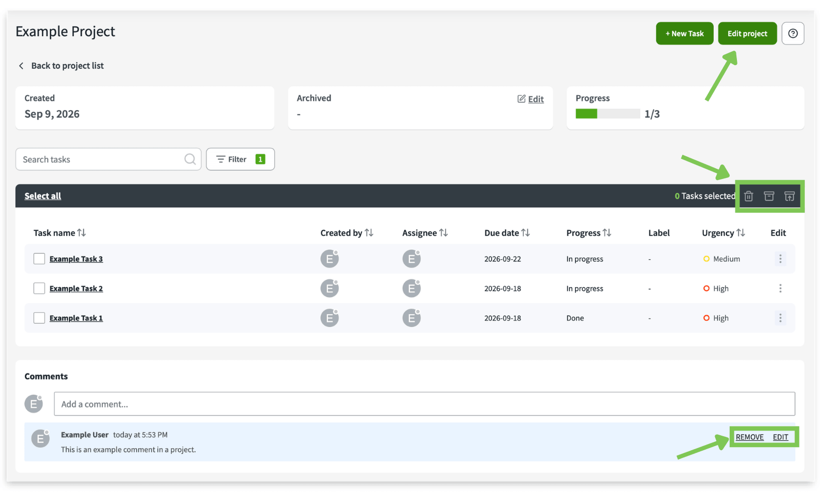Open the help question mark icon

click(792, 34)
